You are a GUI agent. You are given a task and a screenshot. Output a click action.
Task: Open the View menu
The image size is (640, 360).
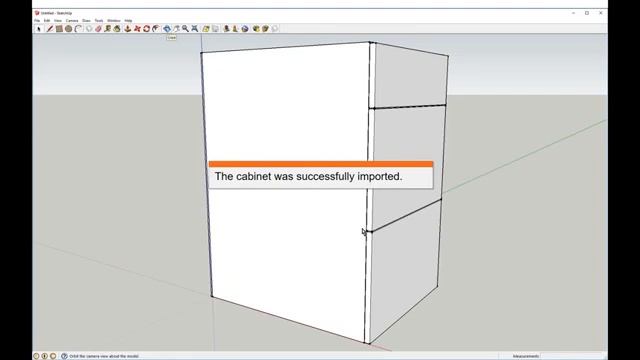coord(58,20)
